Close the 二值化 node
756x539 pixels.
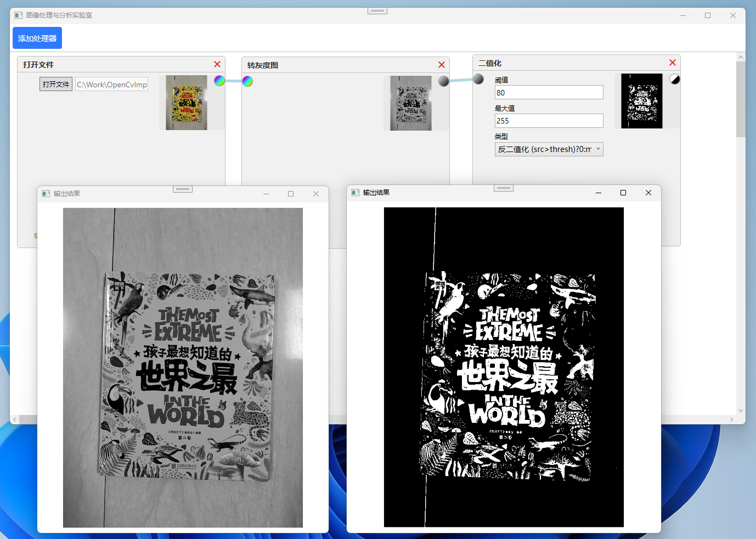pos(673,63)
